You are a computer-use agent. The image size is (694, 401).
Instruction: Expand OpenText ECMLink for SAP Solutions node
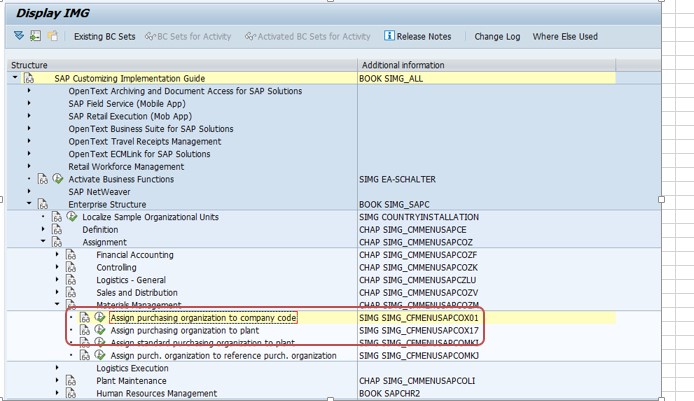point(29,154)
